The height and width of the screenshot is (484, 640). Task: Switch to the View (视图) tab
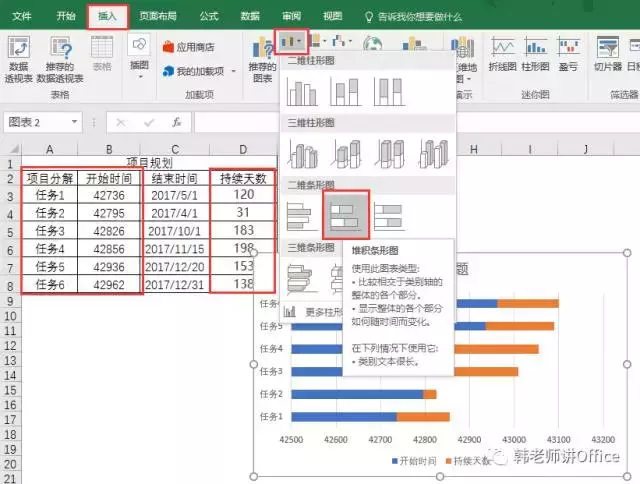333,16
